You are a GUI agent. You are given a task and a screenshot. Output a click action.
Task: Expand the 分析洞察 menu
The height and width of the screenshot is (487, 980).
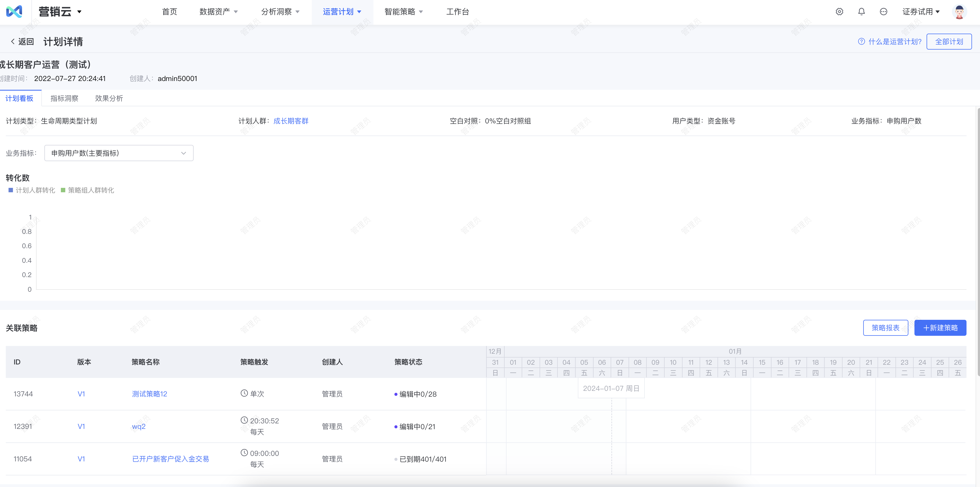tap(280, 12)
